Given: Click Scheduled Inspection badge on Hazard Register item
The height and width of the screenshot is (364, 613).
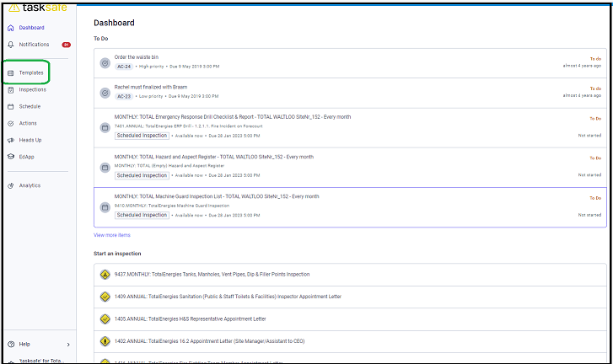Looking at the screenshot, I should (142, 175).
